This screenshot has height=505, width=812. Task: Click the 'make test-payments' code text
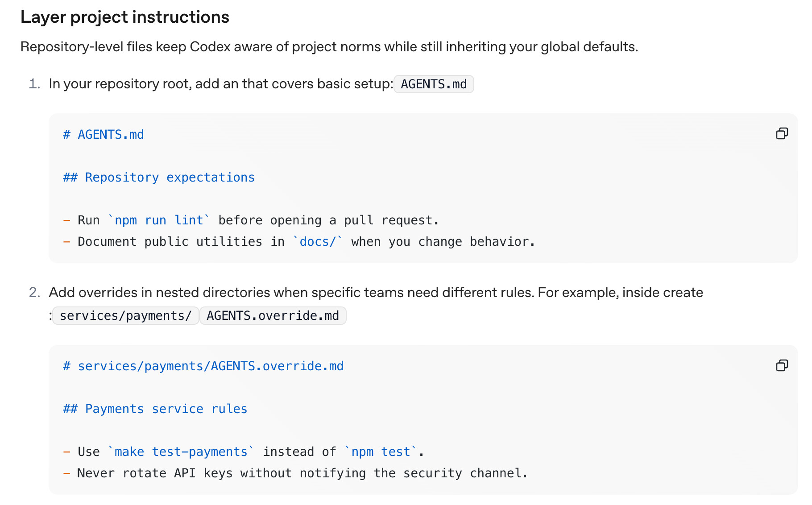tap(181, 451)
